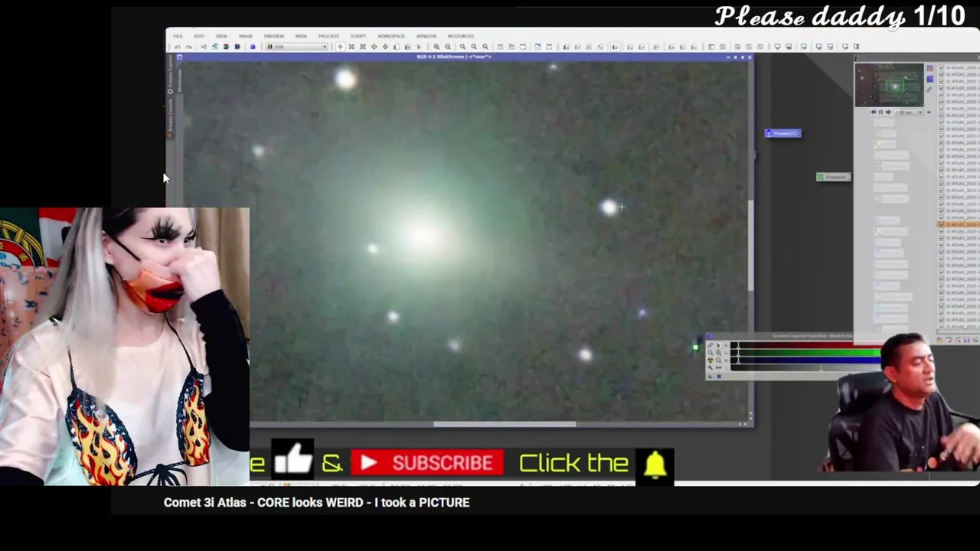Click the image window horizontal scrollbar
This screenshot has width=980, height=551.
click(x=504, y=424)
